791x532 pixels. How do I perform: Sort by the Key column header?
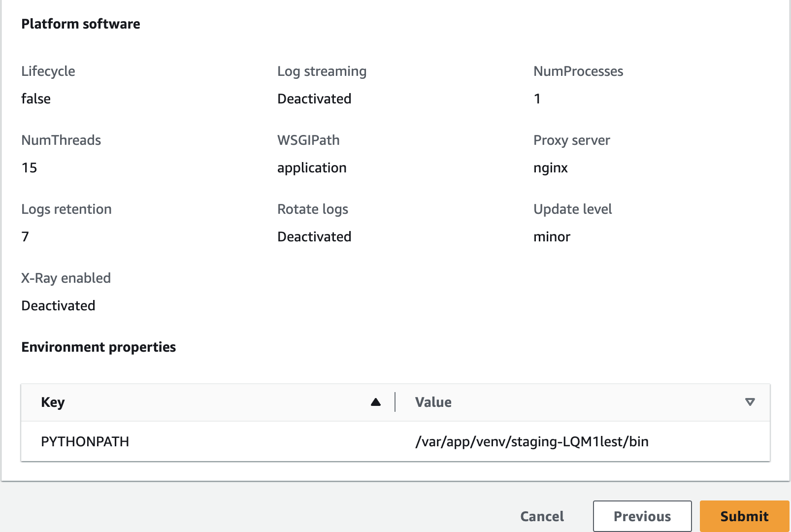(x=53, y=402)
